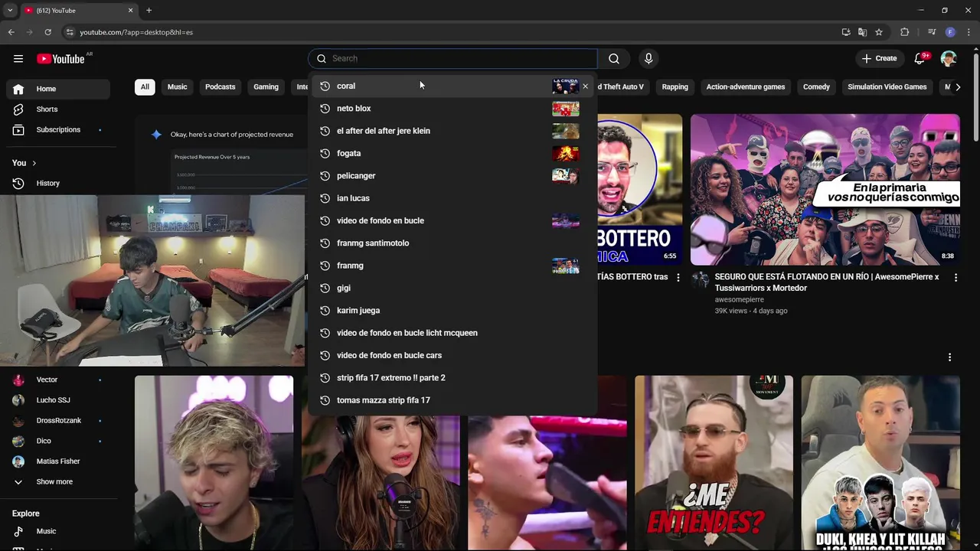Choose 'franmg santimotolo' search suggestion

click(x=452, y=243)
